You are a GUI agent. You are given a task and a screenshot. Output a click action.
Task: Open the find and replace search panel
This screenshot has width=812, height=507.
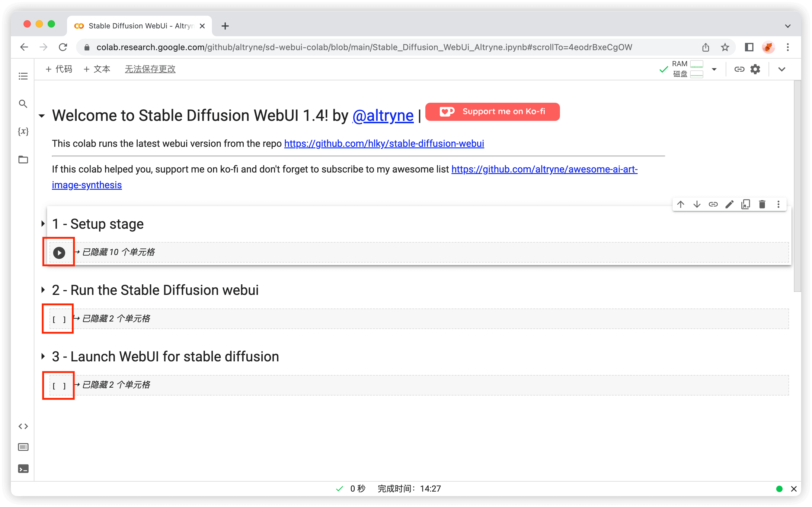pyautogui.click(x=23, y=104)
